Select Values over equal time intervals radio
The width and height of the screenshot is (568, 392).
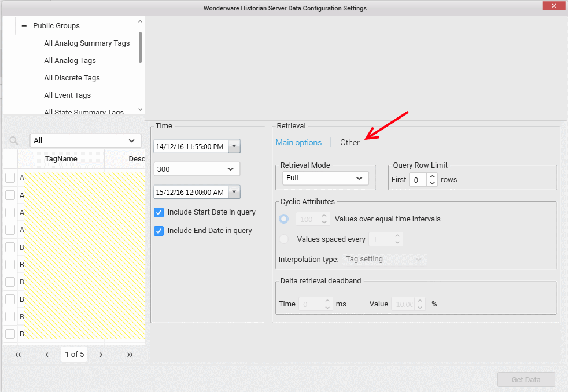(x=284, y=219)
